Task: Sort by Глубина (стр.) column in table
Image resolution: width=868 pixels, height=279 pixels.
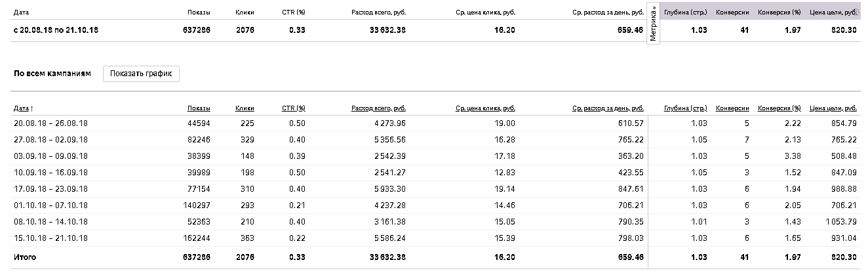Action: click(x=685, y=108)
